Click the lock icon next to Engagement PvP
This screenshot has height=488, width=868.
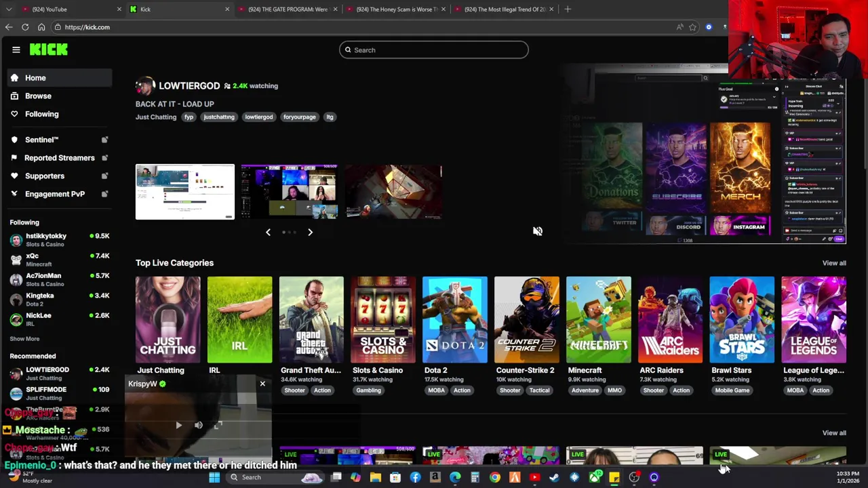point(105,194)
